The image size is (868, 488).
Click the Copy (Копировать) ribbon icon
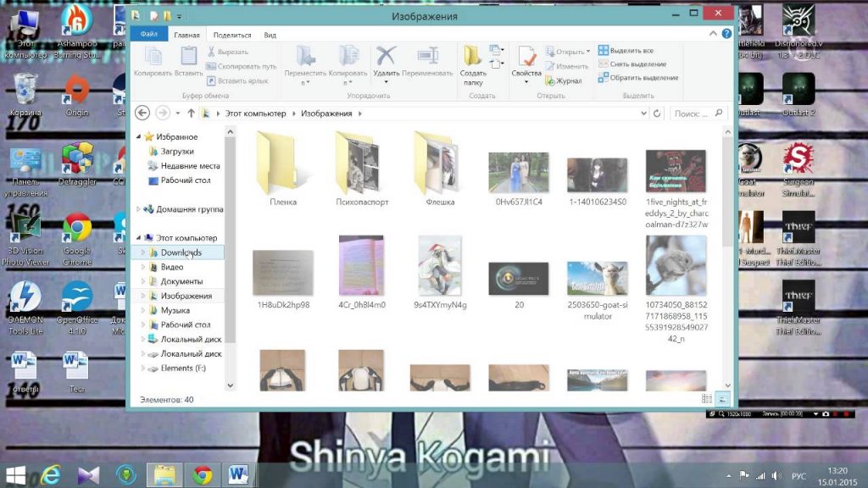click(153, 57)
